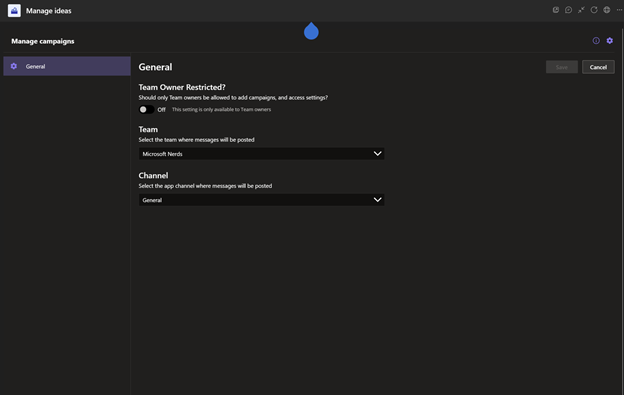The height and width of the screenshot is (395, 624).
Task: Click 'Select the app channel where messages will be posted' text
Action: [205, 186]
